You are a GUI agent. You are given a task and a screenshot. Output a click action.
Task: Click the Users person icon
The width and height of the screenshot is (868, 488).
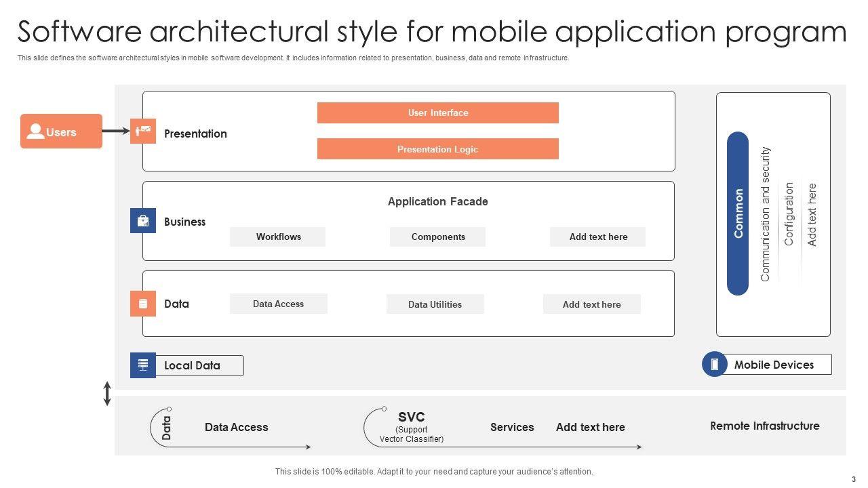[x=35, y=131]
